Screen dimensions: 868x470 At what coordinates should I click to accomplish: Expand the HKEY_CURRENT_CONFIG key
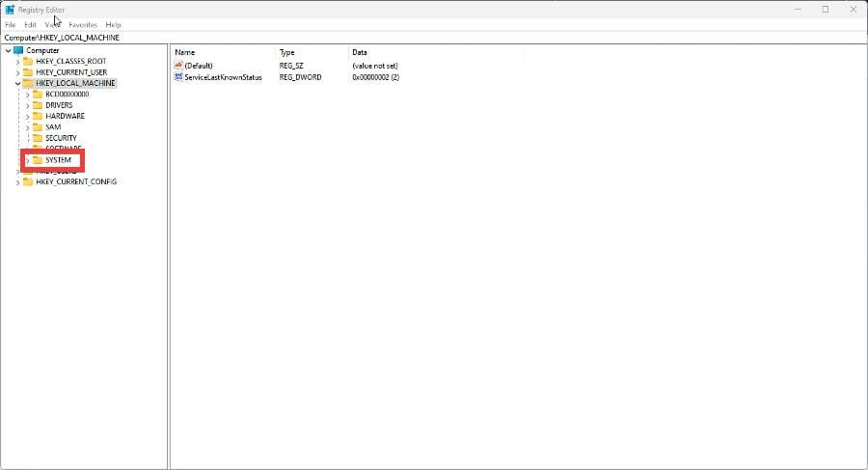tap(17, 182)
